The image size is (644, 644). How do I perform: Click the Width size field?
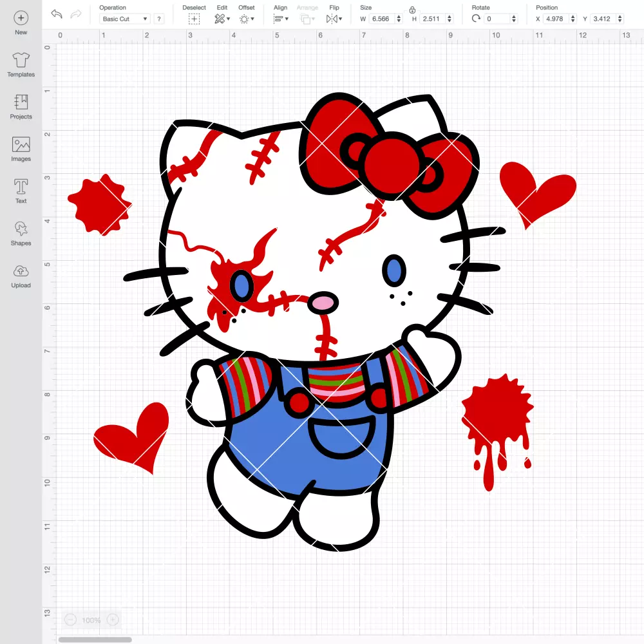click(x=381, y=19)
